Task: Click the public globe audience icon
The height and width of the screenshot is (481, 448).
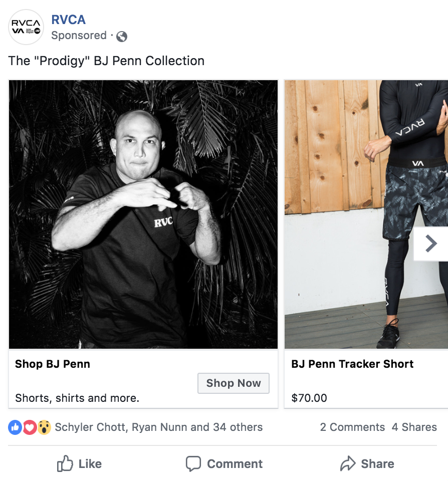Action: 121,36
